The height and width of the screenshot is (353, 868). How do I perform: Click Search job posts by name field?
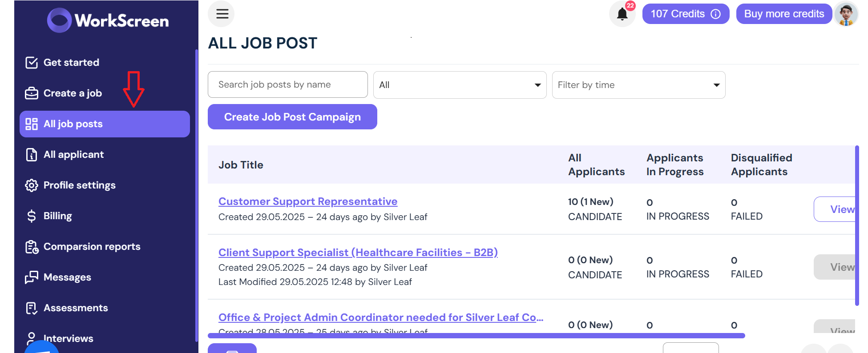point(288,84)
